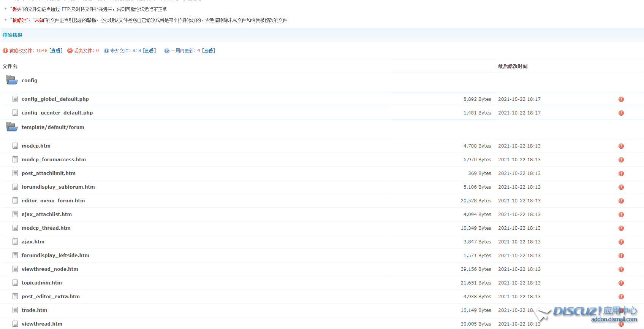View files updated within one week
Screen dimensions: 644x329
[x=208, y=51]
